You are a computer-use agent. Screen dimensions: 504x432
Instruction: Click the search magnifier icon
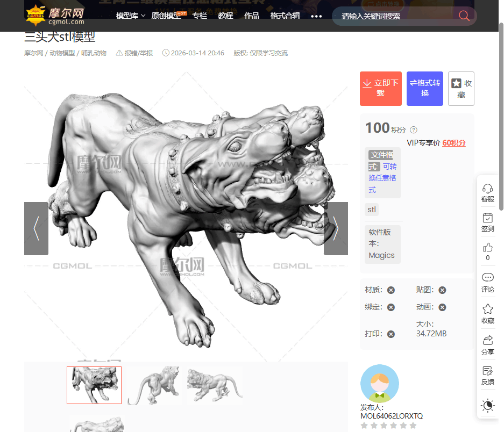coord(464,16)
